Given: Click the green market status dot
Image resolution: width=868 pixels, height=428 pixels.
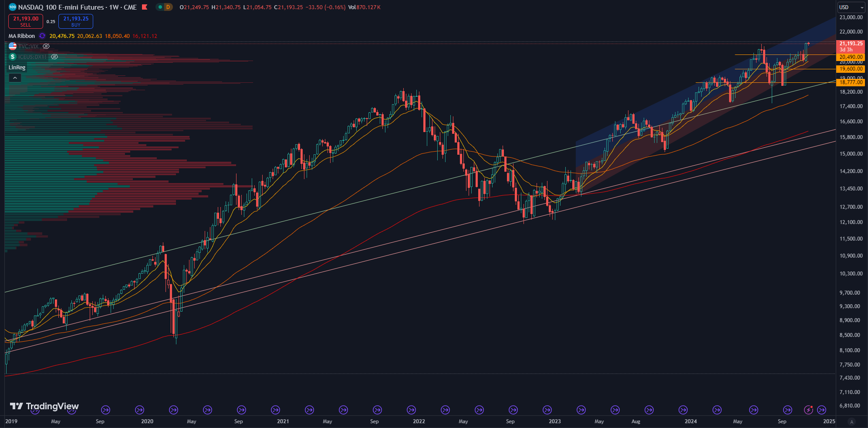Looking at the screenshot, I should pyautogui.click(x=160, y=7).
